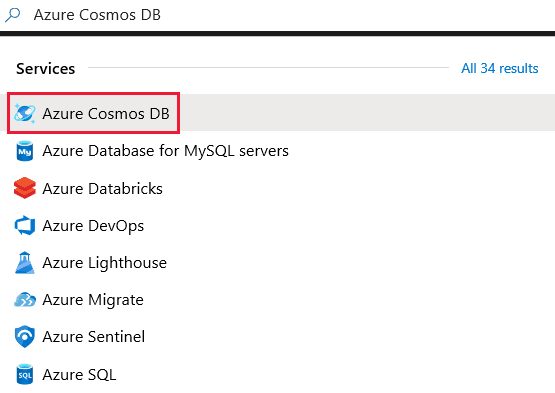555x393 pixels.
Task: Click the Lighthouse tower icon
Action: tap(25, 262)
